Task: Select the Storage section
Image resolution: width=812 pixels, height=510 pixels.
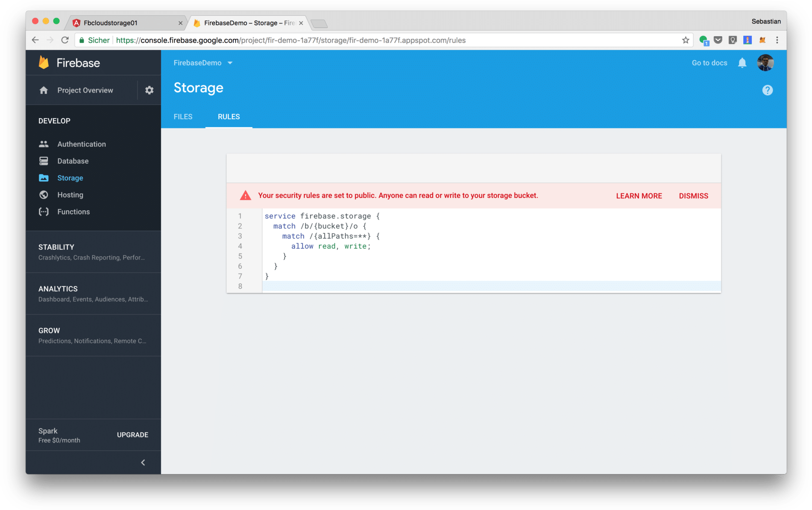Action: pyautogui.click(x=70, y=178)
